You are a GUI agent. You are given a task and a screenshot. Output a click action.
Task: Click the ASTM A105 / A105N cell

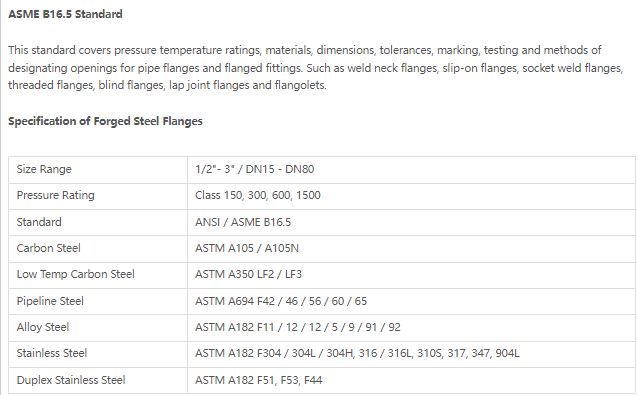[x=411, y=249]
